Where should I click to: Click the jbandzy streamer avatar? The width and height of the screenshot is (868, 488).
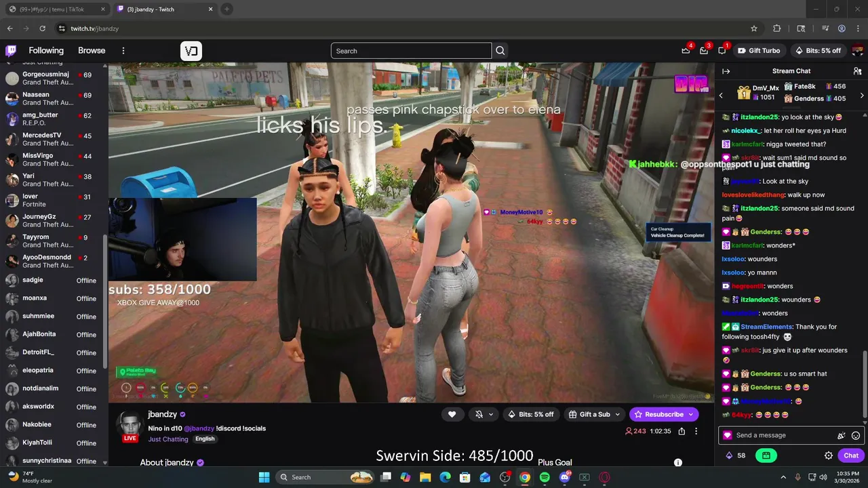[x=129, y=425]
